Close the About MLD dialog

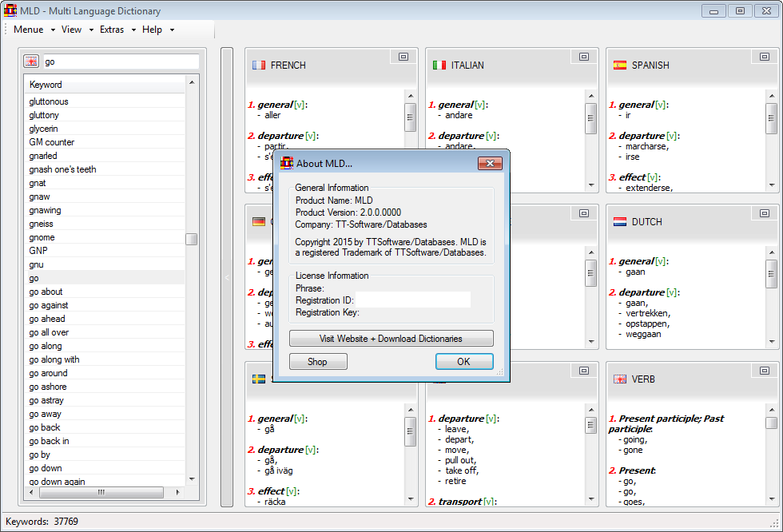490,163
